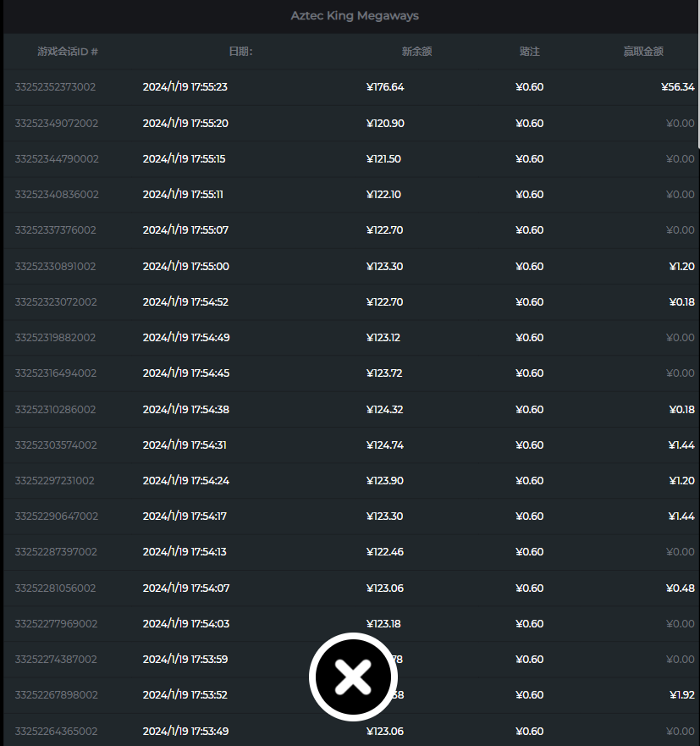The height and width of the screenshot is (746, 700).
Task: Open session ID 33252287397002
Action: [56, 552]
